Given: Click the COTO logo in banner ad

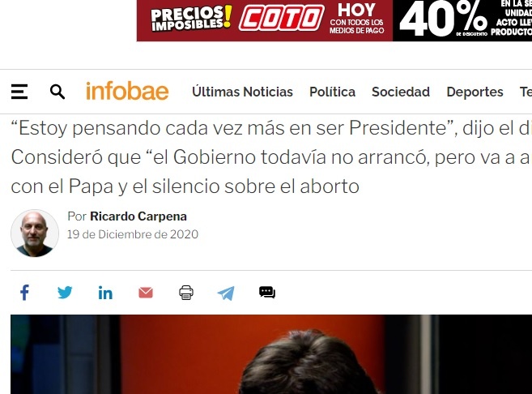Looking at the screenshot, I should (x=281, y=18).
